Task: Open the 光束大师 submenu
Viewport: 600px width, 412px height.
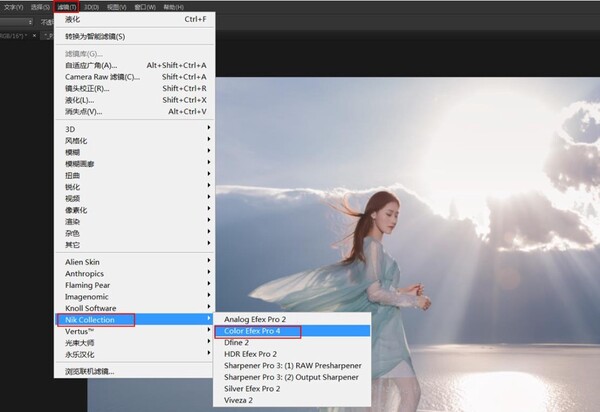Action: pos(135,343)
